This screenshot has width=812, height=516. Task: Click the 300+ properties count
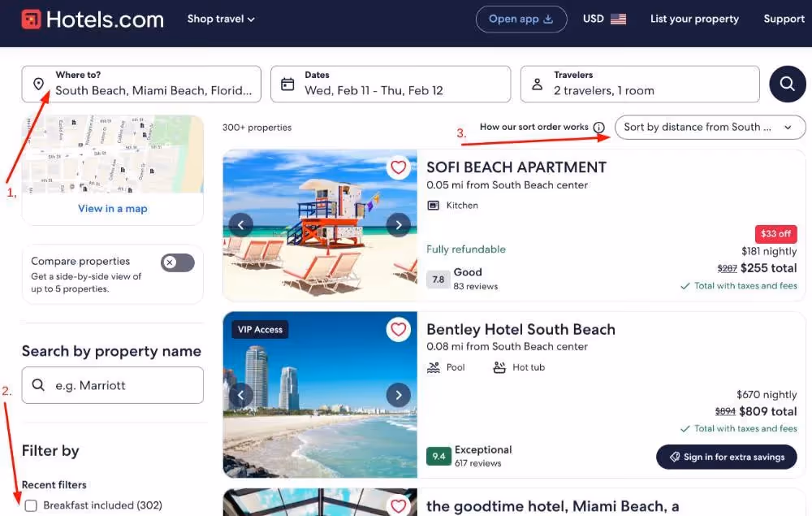pyautogui.click(x=257, y=128)
